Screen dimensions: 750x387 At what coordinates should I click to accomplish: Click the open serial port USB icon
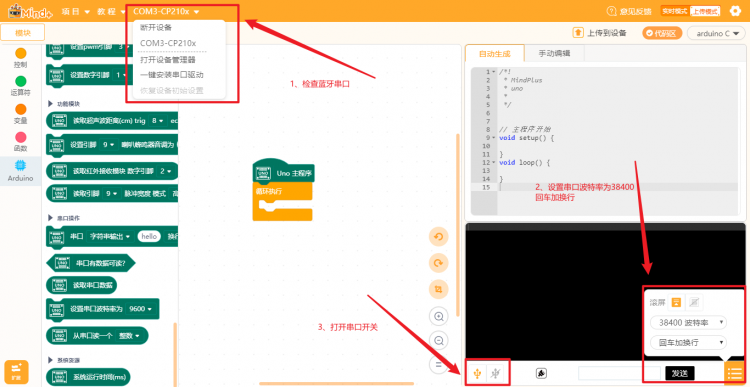pyautogui.click(x=477, y=373)
